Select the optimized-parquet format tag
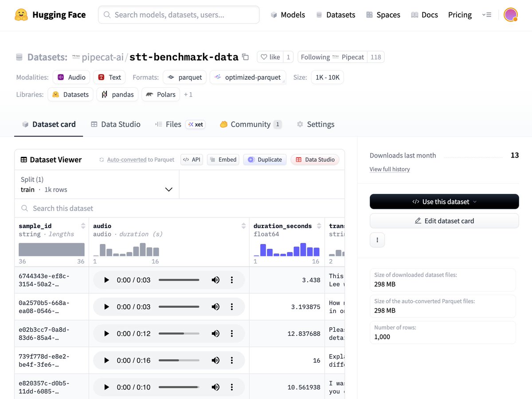Image resolution: width=532 pixels, height=399 pixels. tap(248, 77)
